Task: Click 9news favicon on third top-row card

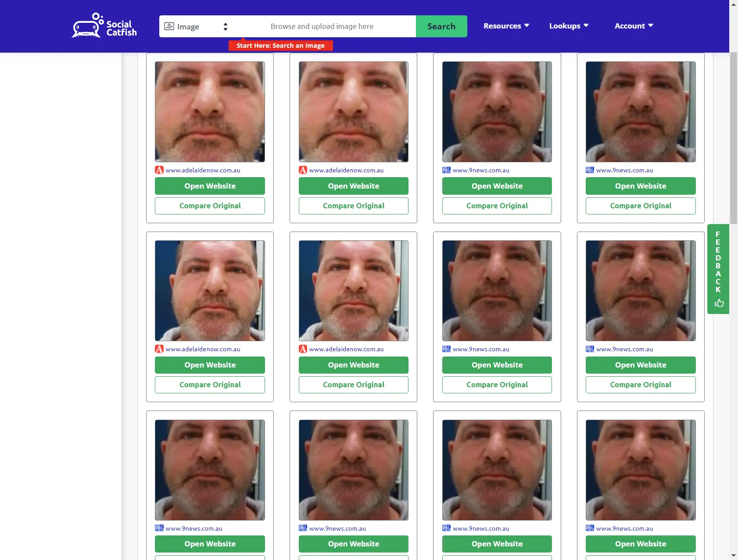Action: 446,170
